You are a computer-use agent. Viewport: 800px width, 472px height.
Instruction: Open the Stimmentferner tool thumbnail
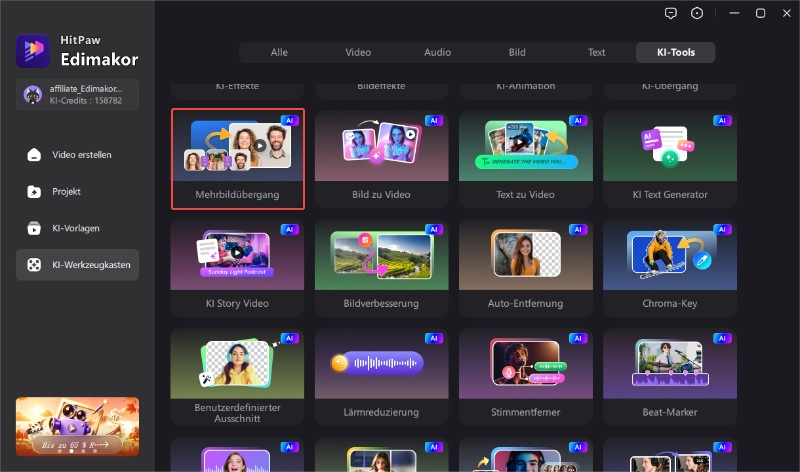click(x=526, y=363)
